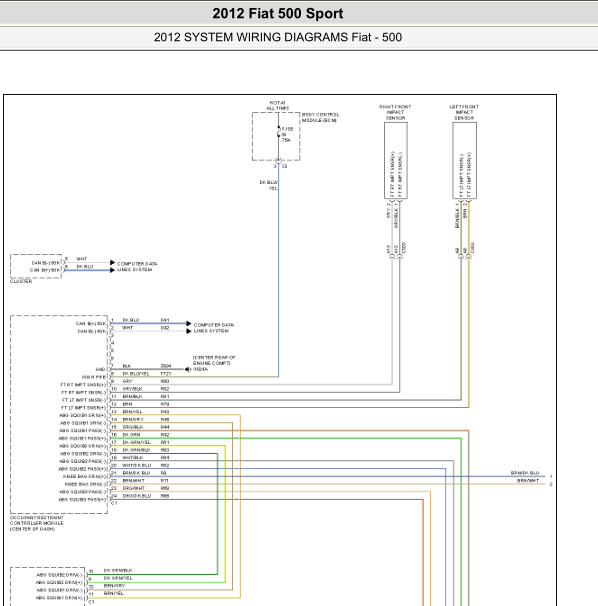Select 'GRY' wire color at controller pin 9

[127, 381]
